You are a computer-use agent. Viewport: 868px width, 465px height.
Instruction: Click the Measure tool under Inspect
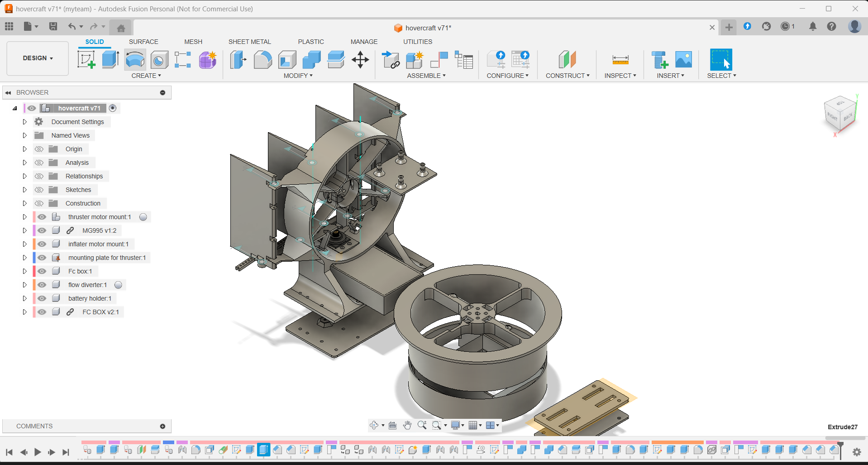click(620, 59)
